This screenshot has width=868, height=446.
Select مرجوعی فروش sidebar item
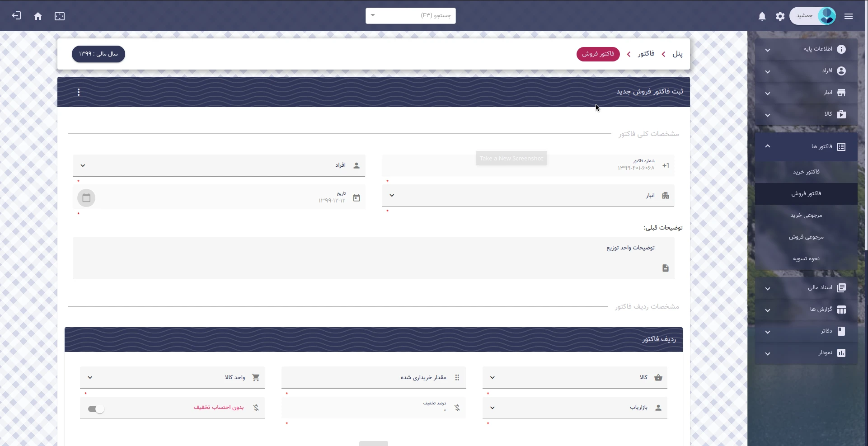tap(806, 237)
